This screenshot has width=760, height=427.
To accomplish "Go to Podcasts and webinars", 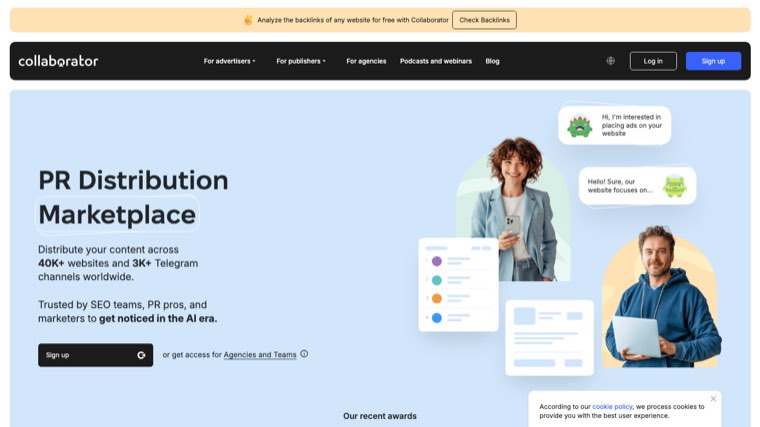I will tap(436, 61).
